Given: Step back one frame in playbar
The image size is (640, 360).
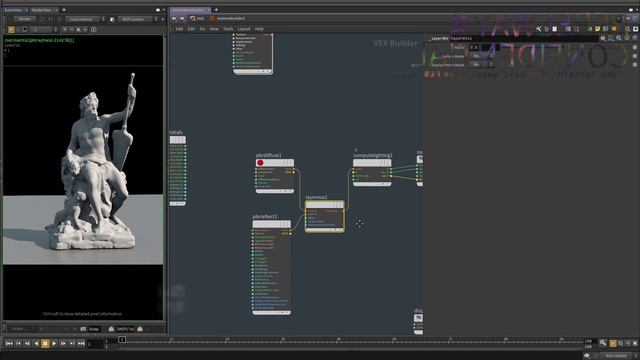Looking at the screenshot, I should tap(27, 344).
